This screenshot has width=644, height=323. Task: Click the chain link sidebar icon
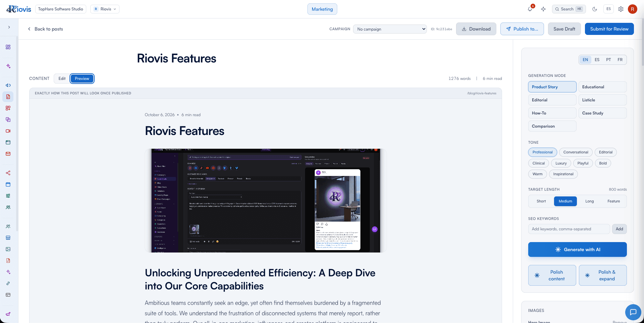click(8, 283)
